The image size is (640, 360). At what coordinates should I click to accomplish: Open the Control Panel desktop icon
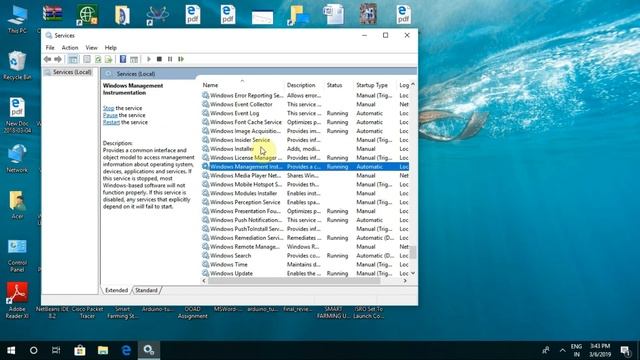(x=17, y=255)
